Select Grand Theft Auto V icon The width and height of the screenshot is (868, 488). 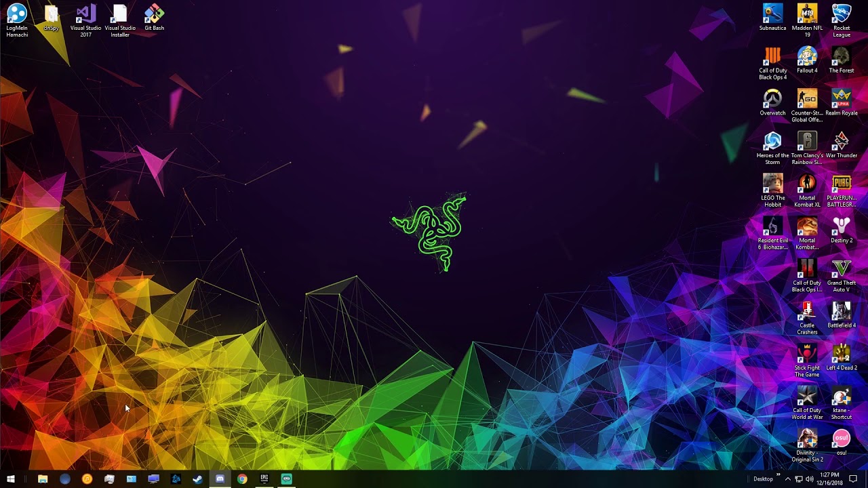842,276
